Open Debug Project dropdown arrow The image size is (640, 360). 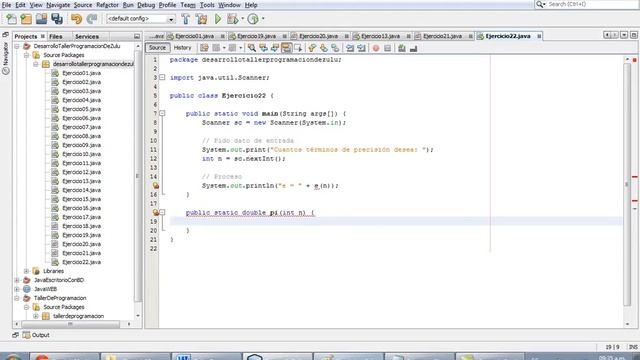point(242,19)
